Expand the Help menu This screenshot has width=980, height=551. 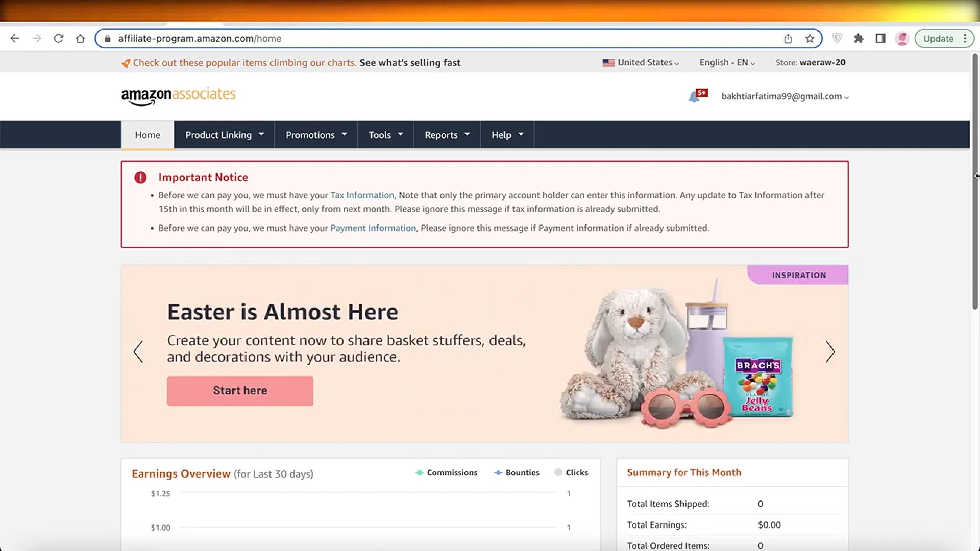pos(507,135)
